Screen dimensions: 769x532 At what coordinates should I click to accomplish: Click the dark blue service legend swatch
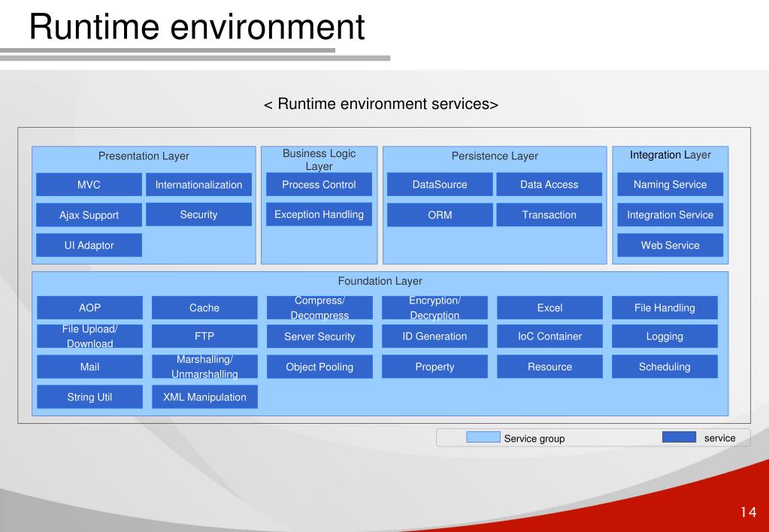point(679,437)
